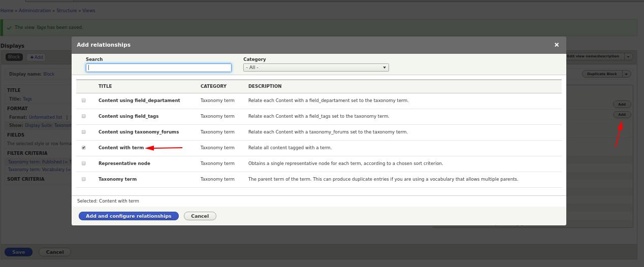Cancel the Add relationships dialog

coord(200,216)
